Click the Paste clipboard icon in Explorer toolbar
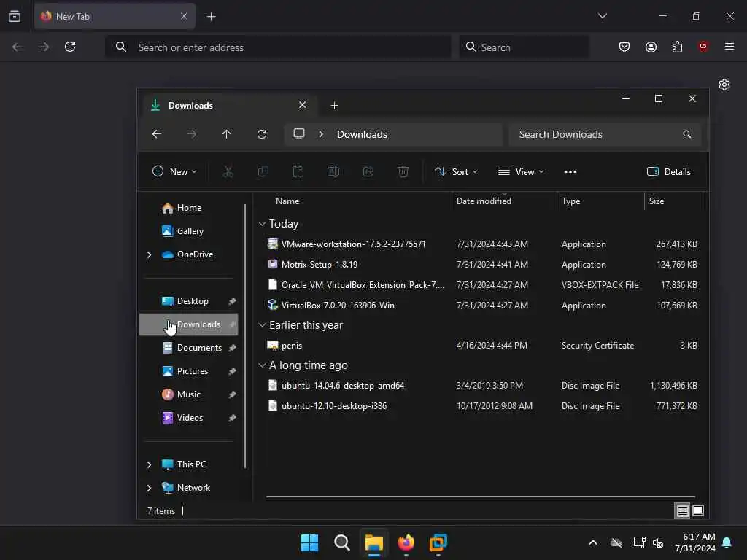This screenshot has width=747, height=560. click(298, 172)
